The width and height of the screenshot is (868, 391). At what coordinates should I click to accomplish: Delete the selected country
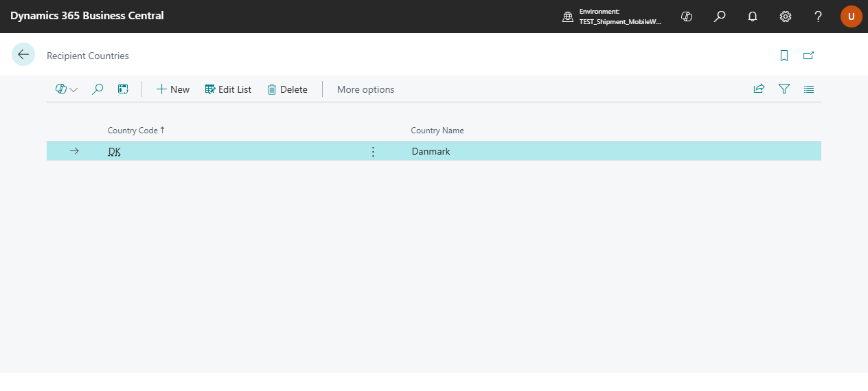coord(288,89)
